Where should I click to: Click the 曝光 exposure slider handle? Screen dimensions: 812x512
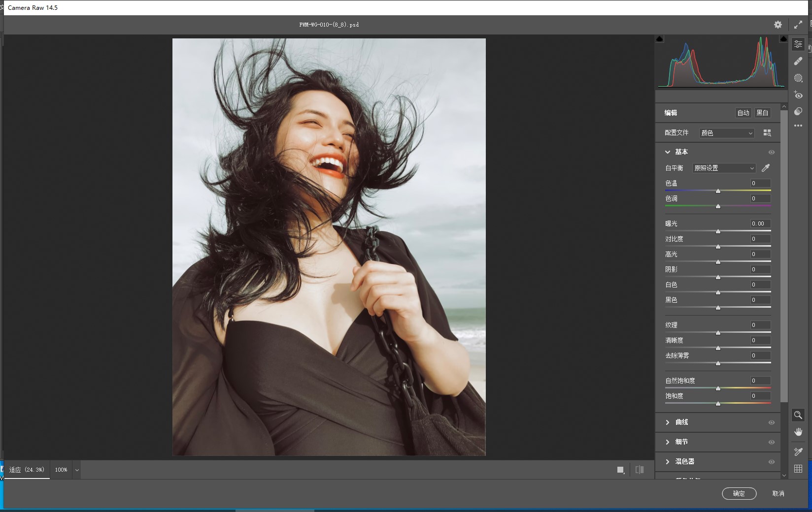(718, 231)
